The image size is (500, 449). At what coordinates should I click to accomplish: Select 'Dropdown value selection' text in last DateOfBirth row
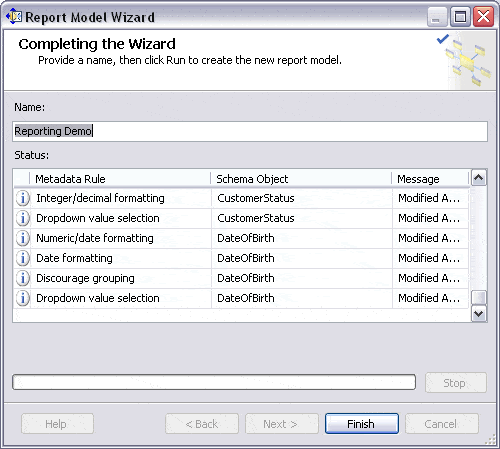[x=98, y=298]
